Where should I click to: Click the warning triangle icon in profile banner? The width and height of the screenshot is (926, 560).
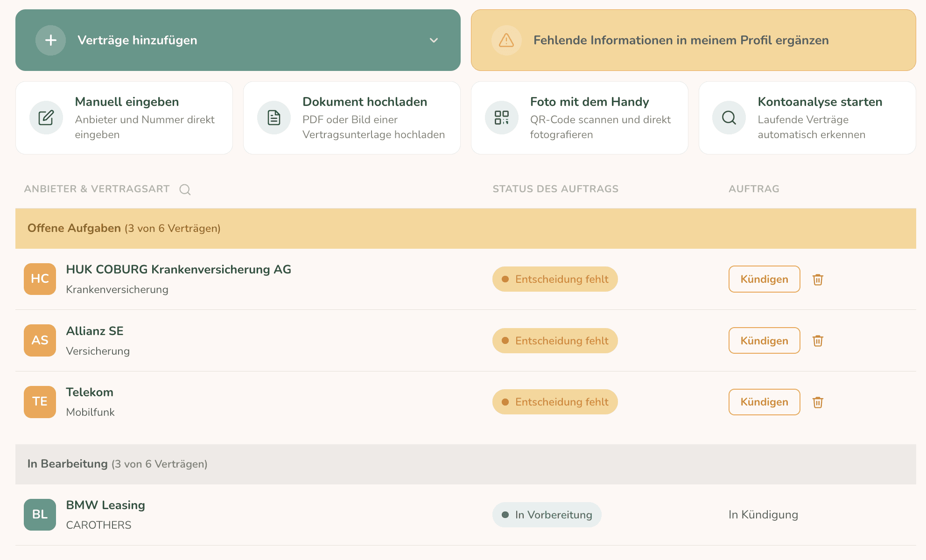(x=506, y=40)
